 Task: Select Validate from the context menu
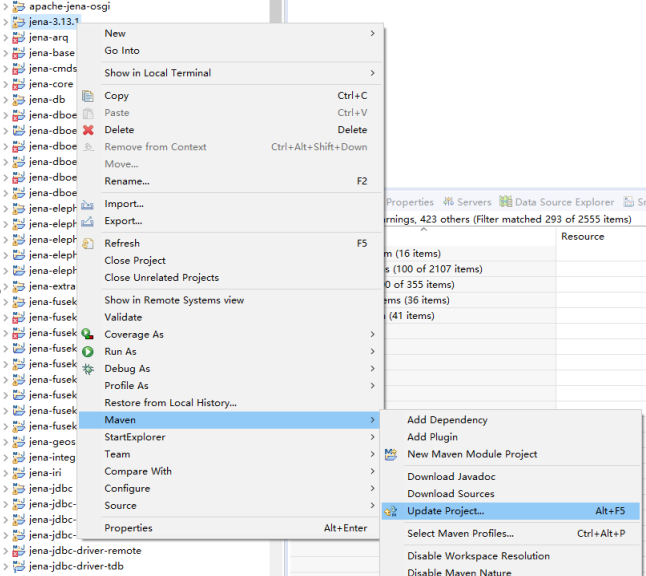(230, 318)
